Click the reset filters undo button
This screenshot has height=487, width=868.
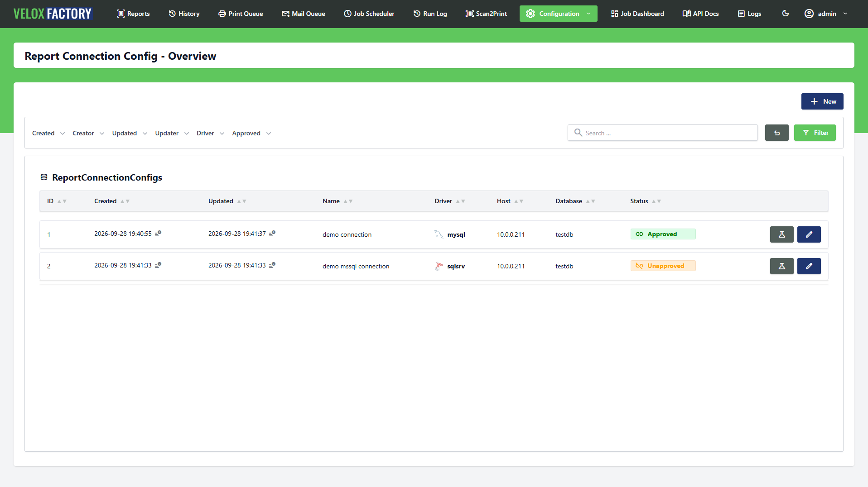777,133
